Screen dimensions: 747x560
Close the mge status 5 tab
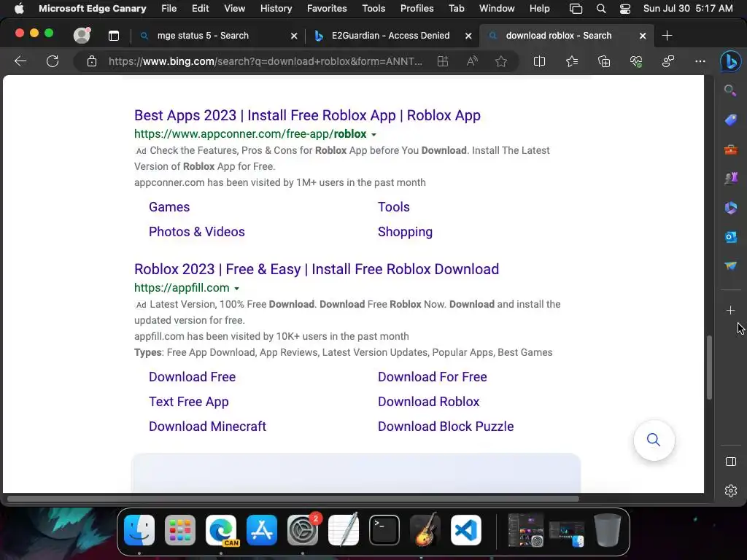click(294, 36)
